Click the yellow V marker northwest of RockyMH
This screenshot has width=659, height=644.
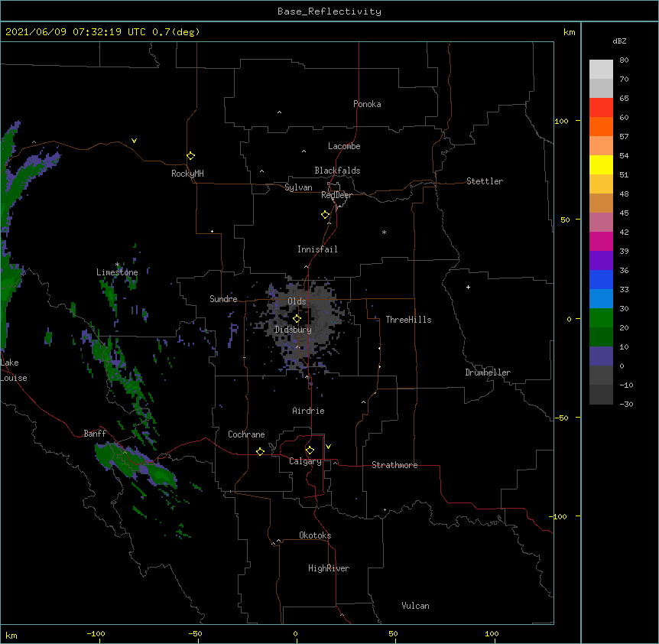[x=134, y=141]
